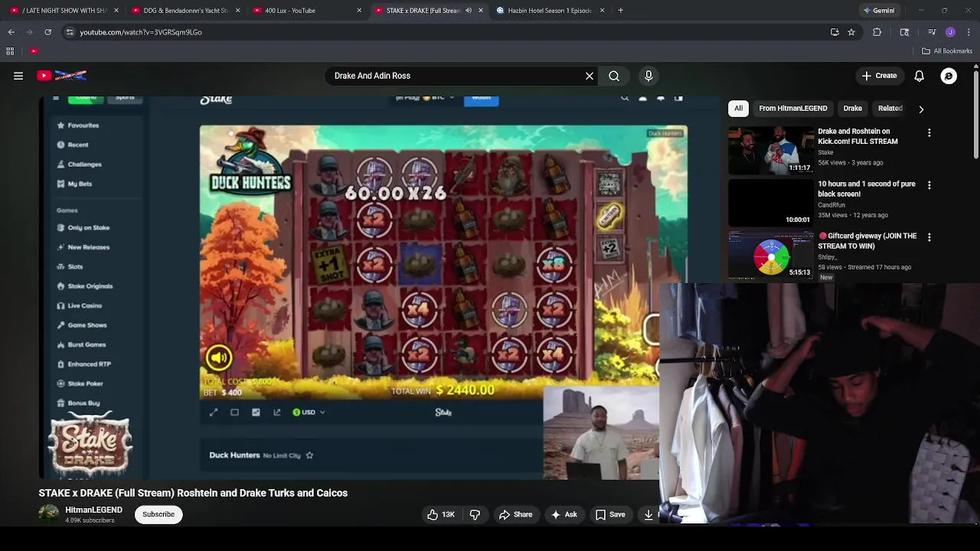Open YouTube notifications bell

[x=919, y=76]
